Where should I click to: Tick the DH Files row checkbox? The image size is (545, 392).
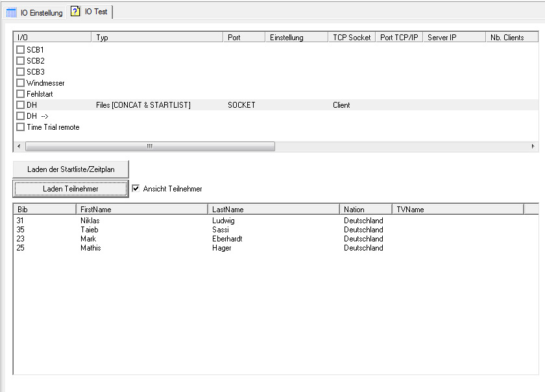pos(21,105)
